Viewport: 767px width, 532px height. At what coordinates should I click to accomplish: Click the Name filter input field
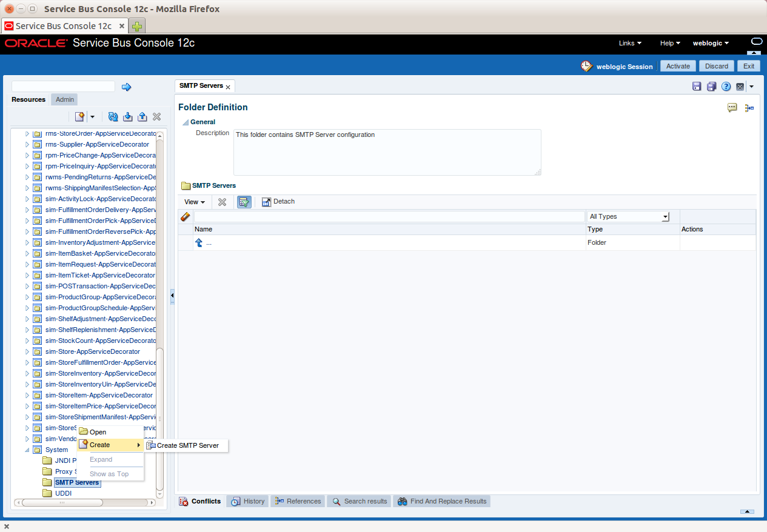pos(389,216)
